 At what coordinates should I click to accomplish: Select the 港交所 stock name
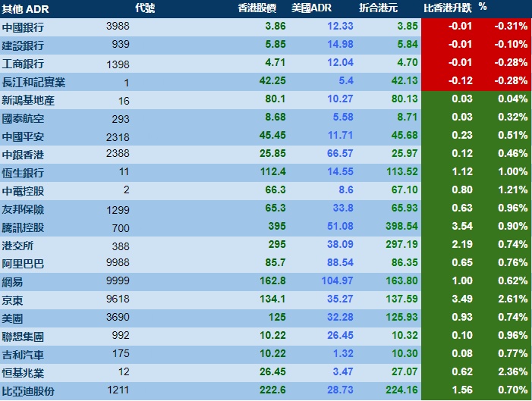(17, 246)
